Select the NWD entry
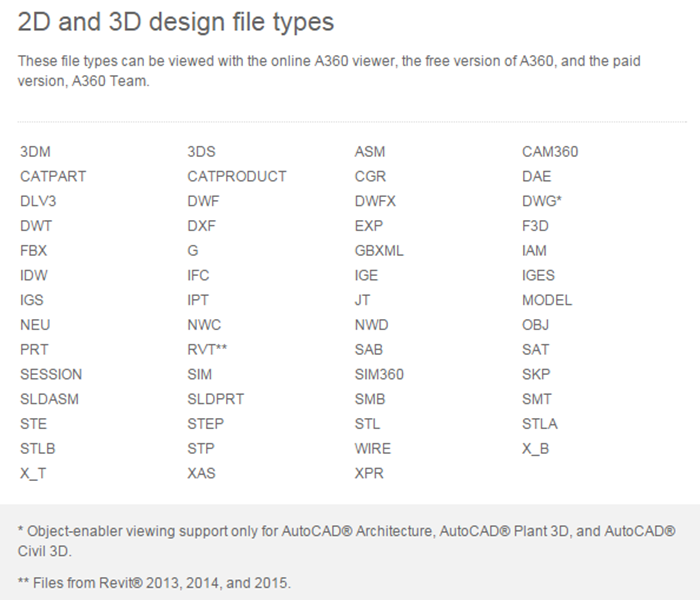700x600 pixels. pos(371,325)
